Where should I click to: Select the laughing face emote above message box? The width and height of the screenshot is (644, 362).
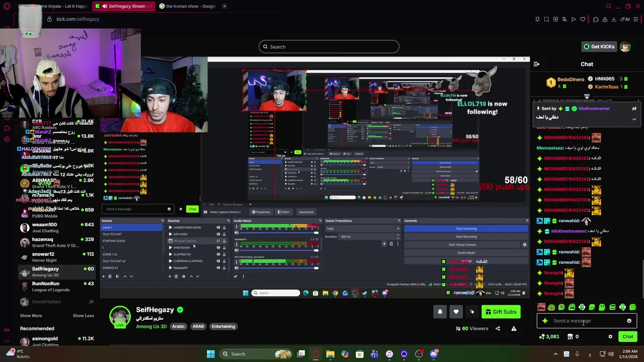[x=541, y=307]
